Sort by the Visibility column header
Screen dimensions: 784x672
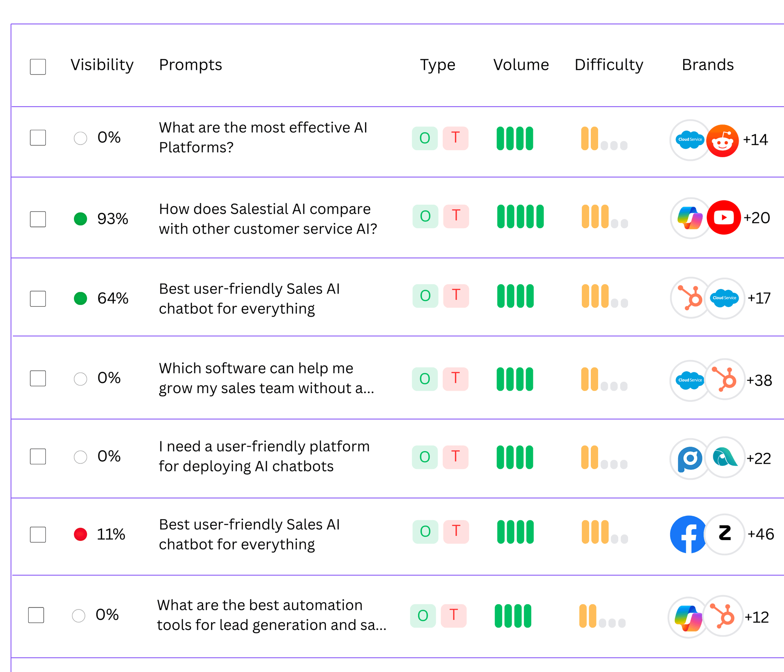click(102, 65)
